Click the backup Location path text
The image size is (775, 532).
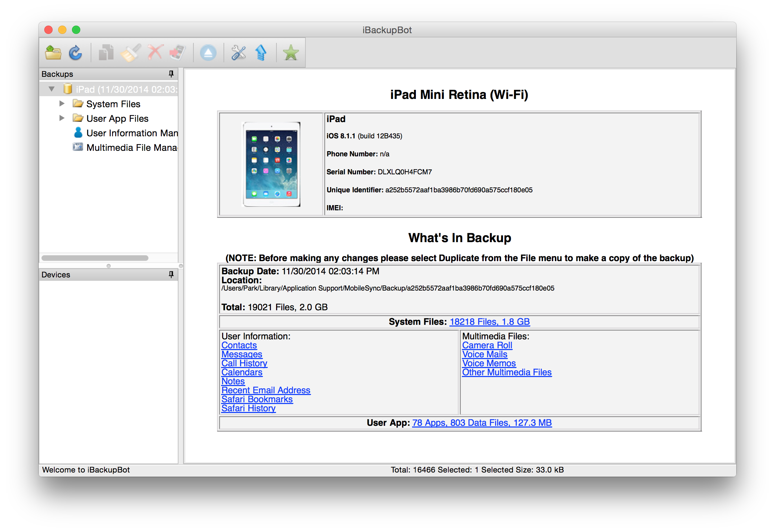point(388,288)
